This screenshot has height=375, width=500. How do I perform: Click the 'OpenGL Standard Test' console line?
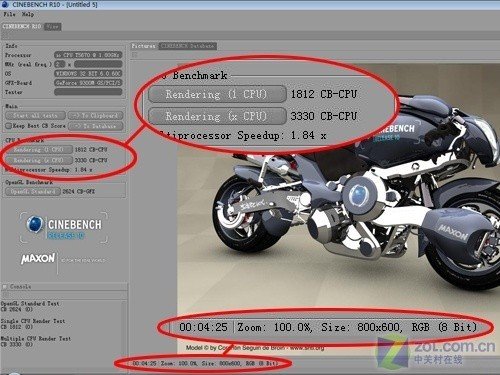coord(30,304)
